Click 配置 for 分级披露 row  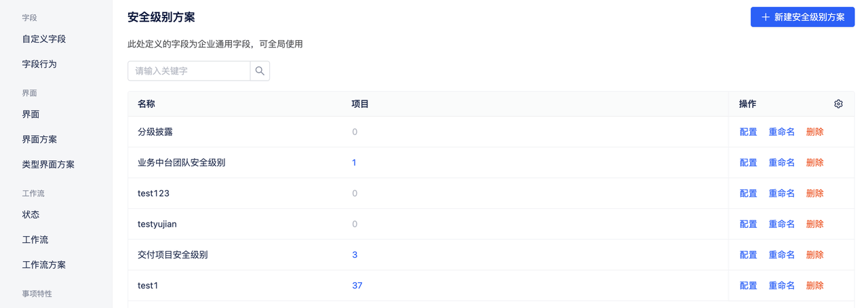click(x=748, y=132)
